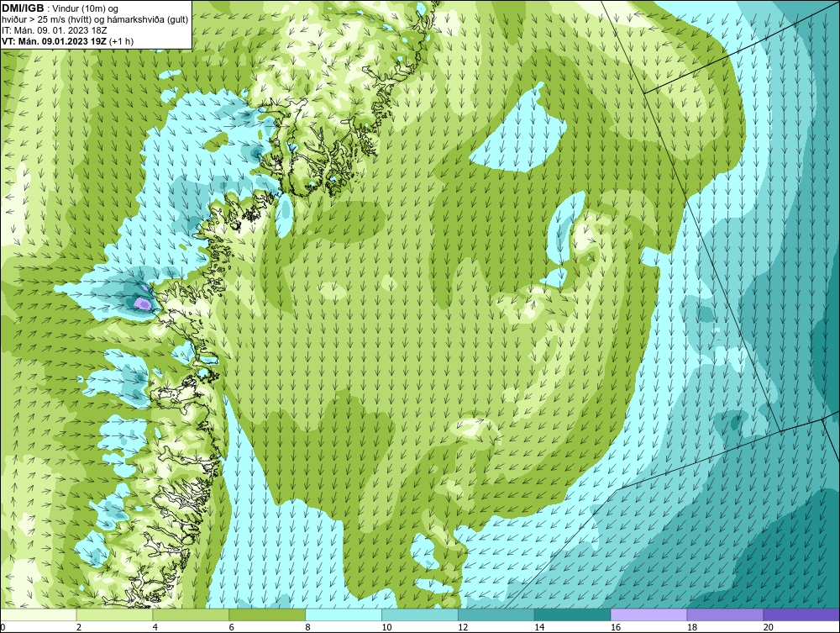Click the legend scale label "10"

[386, 627]
